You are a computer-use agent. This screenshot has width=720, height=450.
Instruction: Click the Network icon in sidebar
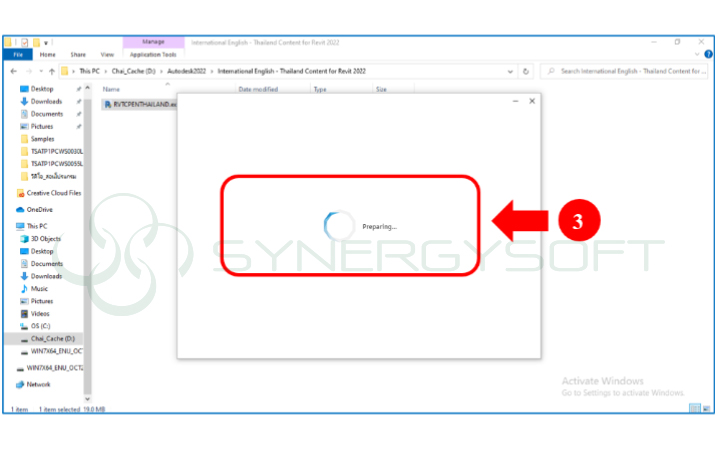(38, 384)
